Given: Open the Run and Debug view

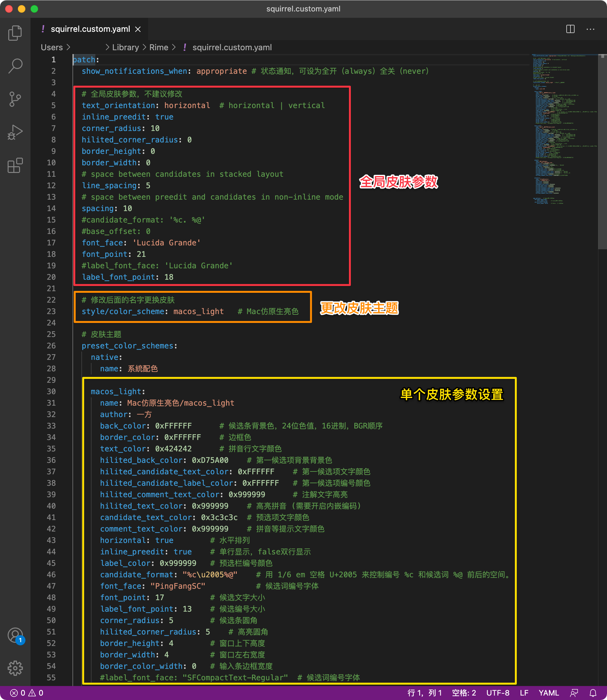Looking at the screenshot, I should 15,132.
